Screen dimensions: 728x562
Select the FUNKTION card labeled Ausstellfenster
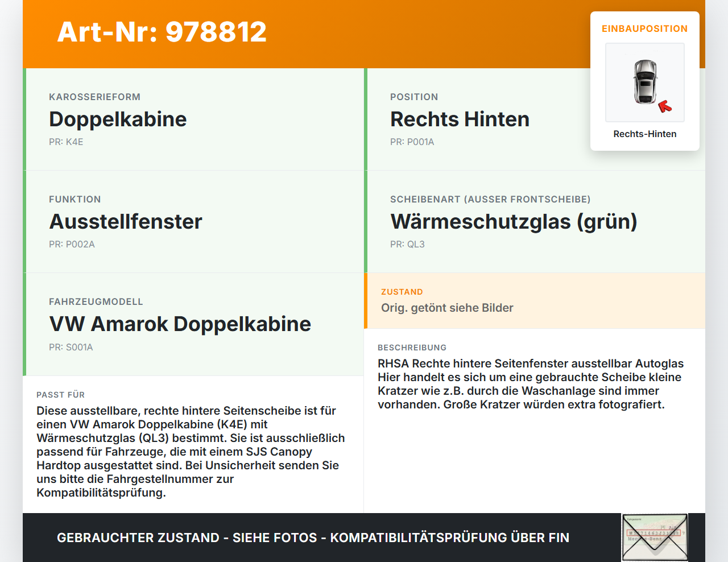[x=193, y=222]
